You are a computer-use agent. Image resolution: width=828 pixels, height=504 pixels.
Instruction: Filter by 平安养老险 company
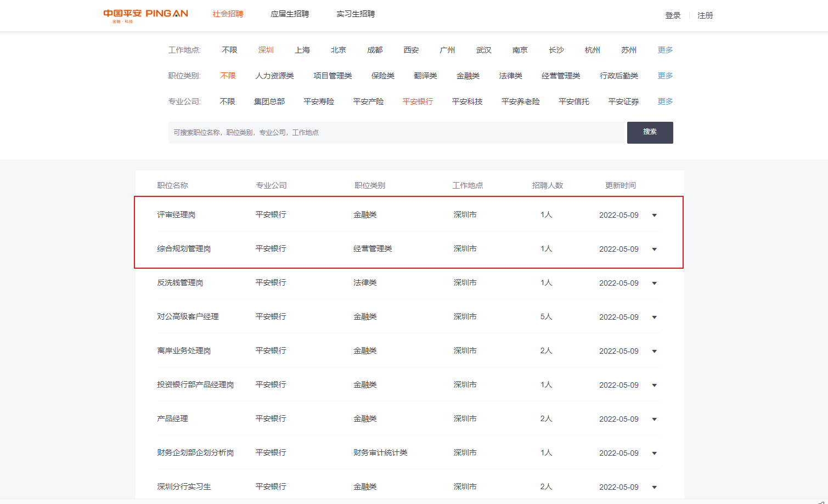pyautogui.click(x=521, y=101)
